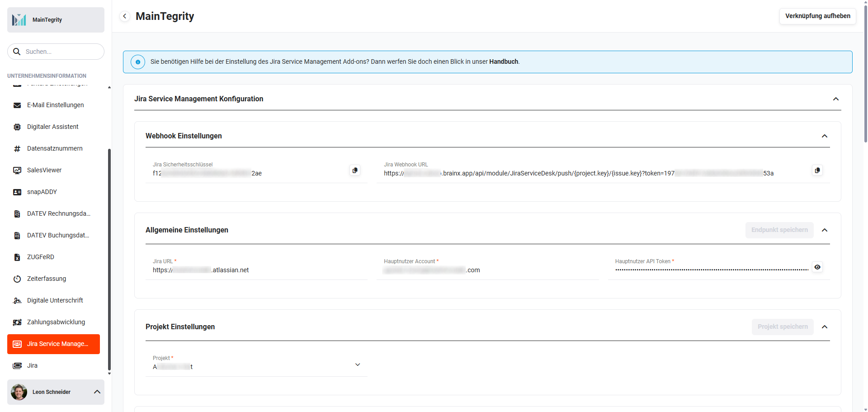
Task: Collapse Jira Service Management Konfiguration section
Action: 835,99
